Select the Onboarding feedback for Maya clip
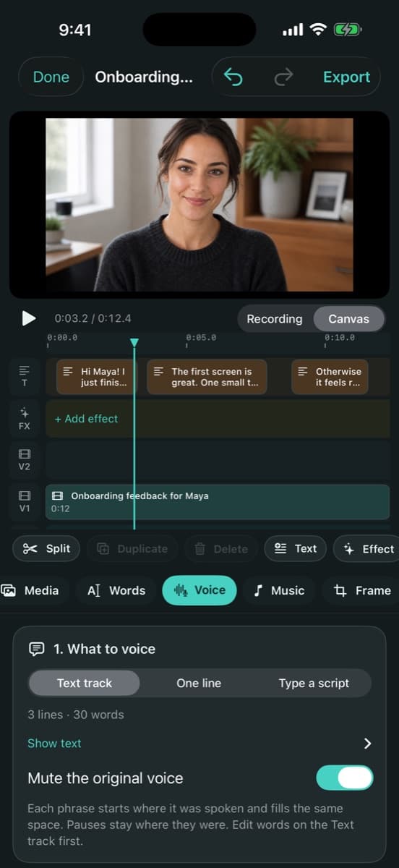Screen dimensions: 399x868 click(x=218, y=502)
